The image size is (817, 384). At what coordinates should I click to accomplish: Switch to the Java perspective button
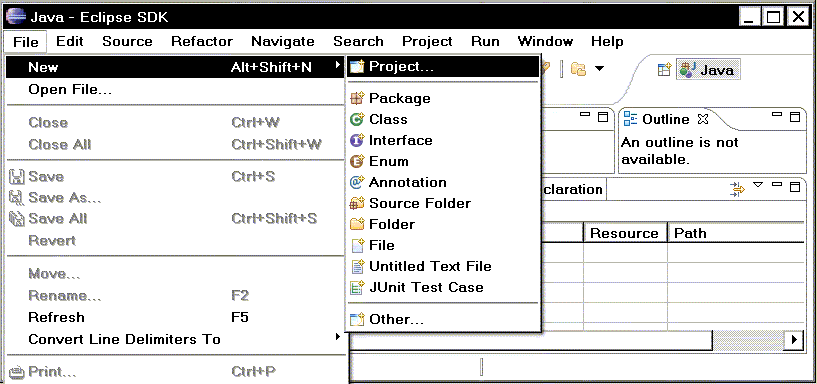[708, 70]
